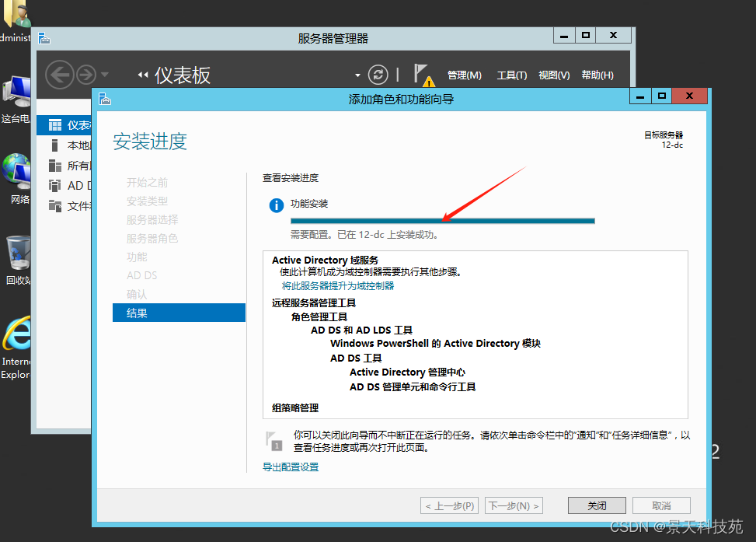Image resolution: width=756 pixels, height=542 pixels.
Task: Click the 关闭 button
Action: pos(597,505)
